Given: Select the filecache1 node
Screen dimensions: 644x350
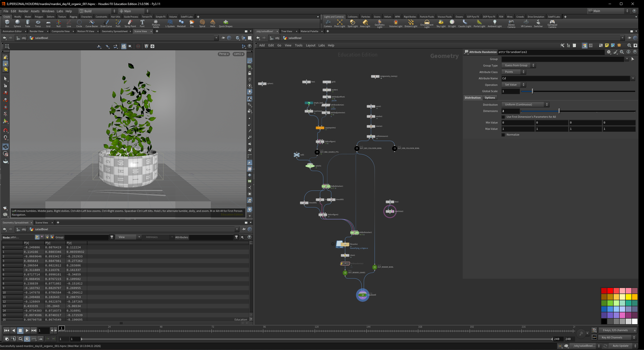Looking at the screenshot, I should 345,244.
